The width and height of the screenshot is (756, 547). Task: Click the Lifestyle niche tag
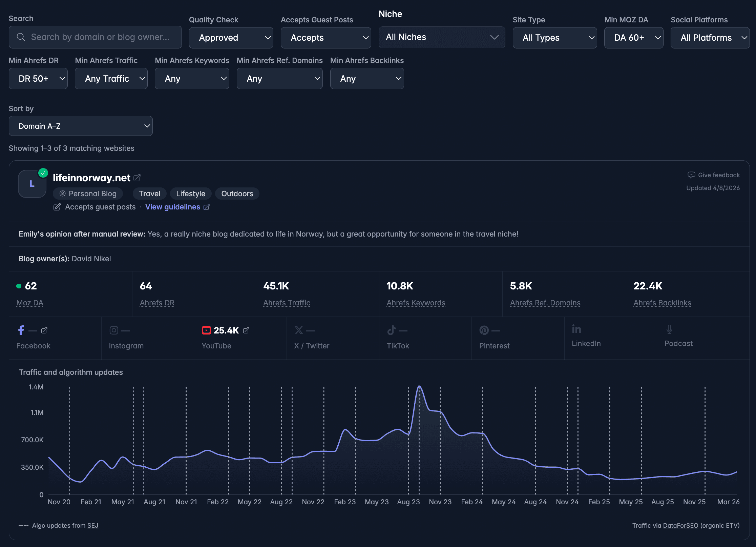tap(191, 194)
